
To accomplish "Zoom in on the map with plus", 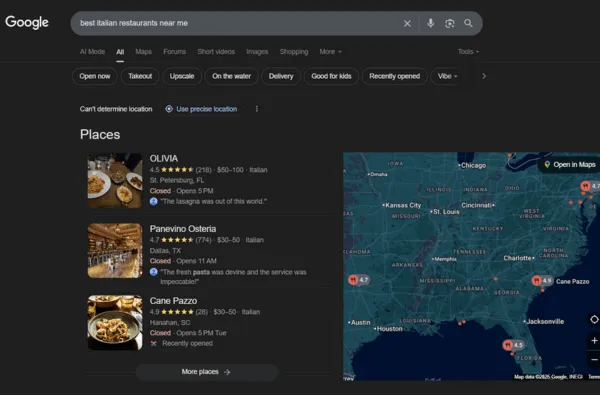I will 593,341.
